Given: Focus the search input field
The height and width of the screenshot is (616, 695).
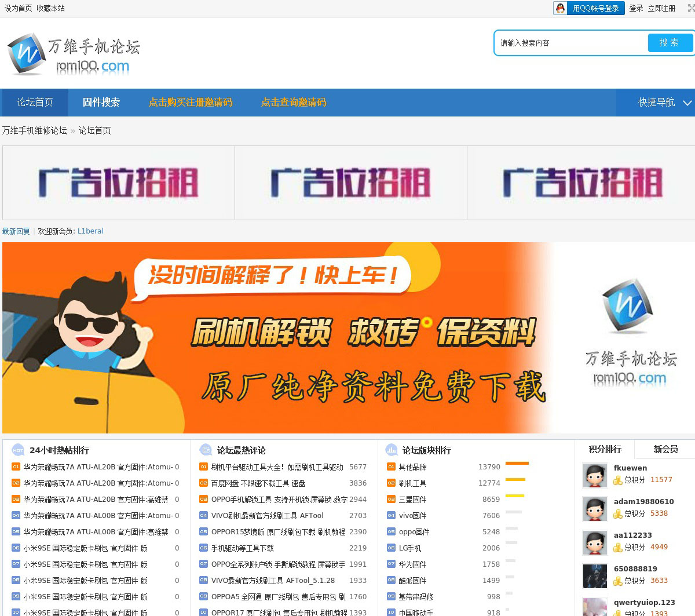Looking at the screenshot, I should point(571,43).
